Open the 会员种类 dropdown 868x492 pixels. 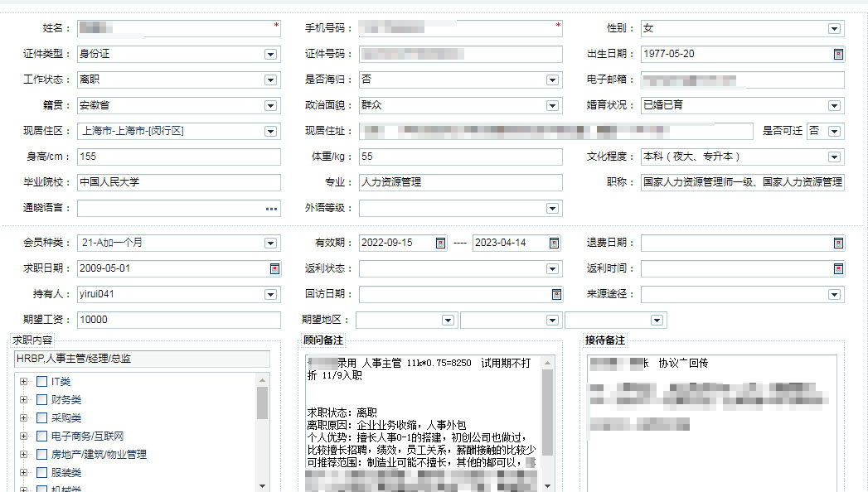coord(270,244)
